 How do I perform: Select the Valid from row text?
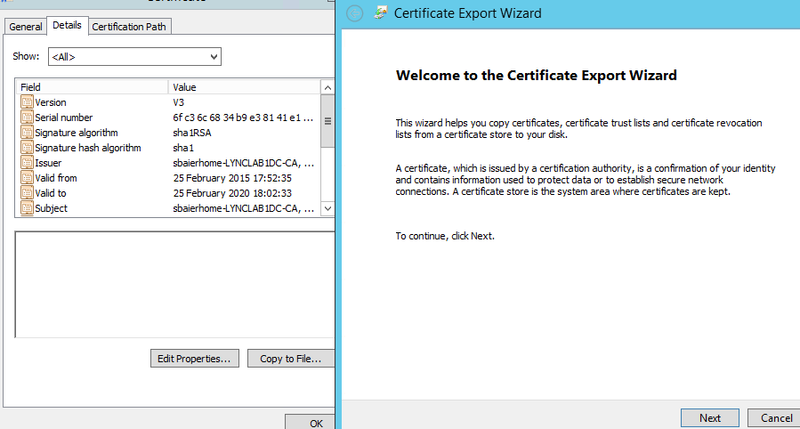[56, 178]
